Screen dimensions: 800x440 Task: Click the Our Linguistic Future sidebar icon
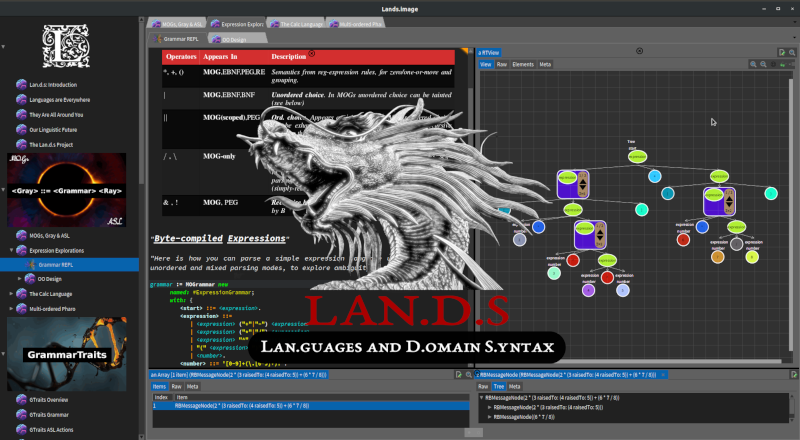[21, 130]
